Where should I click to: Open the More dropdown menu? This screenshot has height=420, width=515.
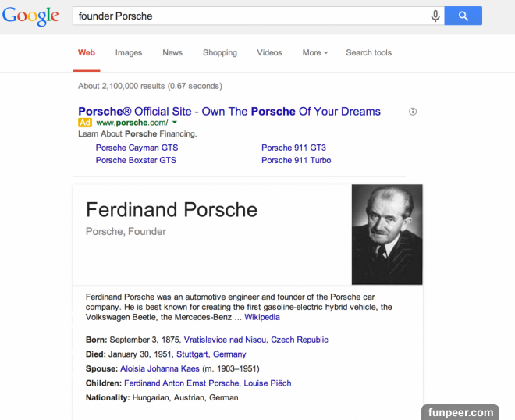314,53
